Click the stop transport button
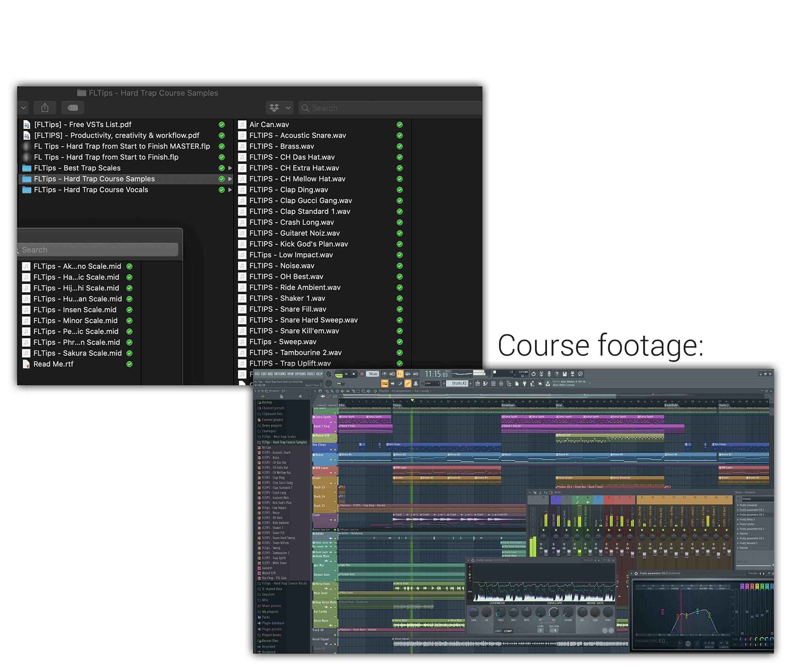Screen dimensions: 791x672 [x=354, y=374]
